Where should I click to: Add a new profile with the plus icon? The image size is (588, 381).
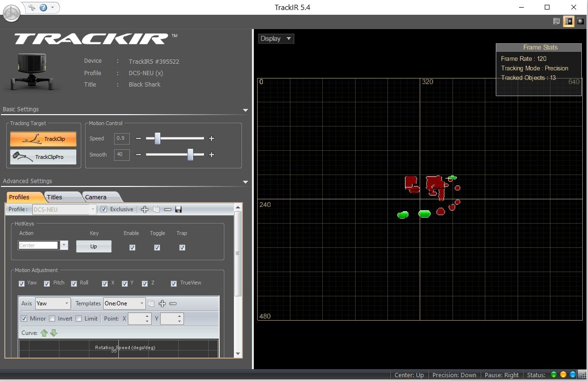(x=145, y=209)
